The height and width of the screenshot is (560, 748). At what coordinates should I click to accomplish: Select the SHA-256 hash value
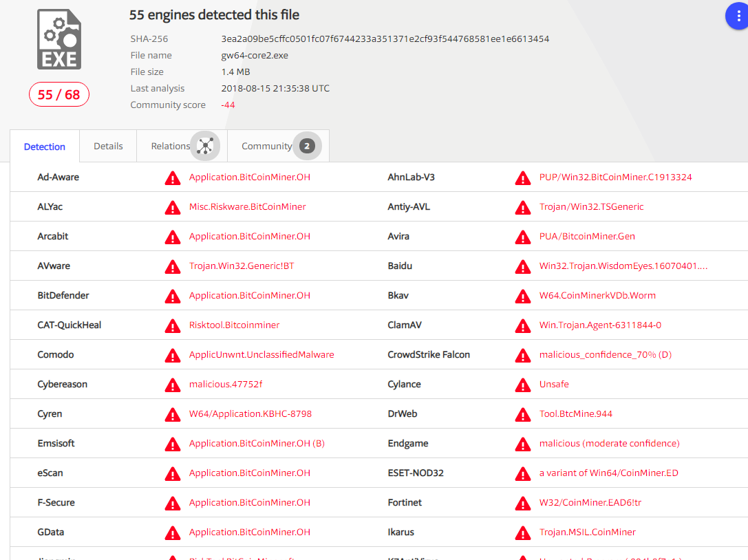(x=385, y=39)
